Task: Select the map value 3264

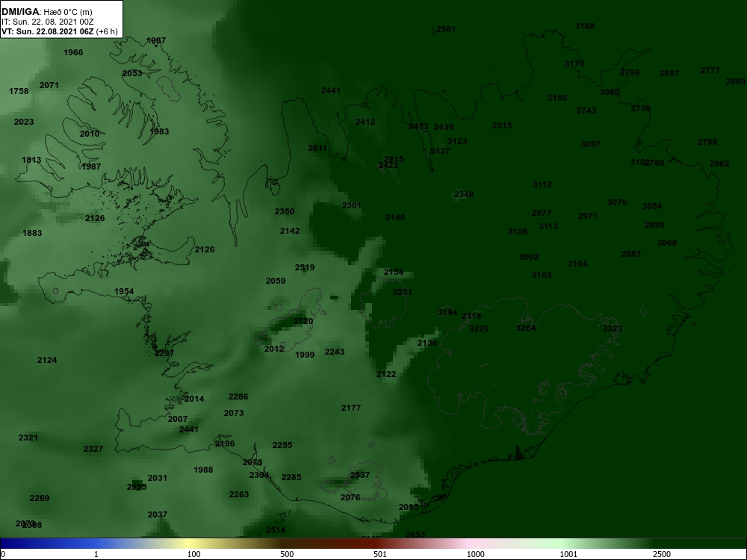Action: pos(525,328)
